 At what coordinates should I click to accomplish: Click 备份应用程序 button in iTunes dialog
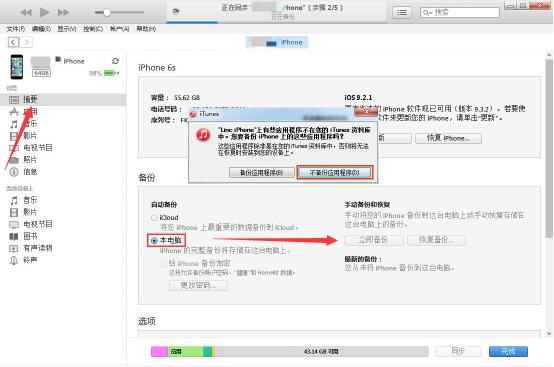[261, 173]
